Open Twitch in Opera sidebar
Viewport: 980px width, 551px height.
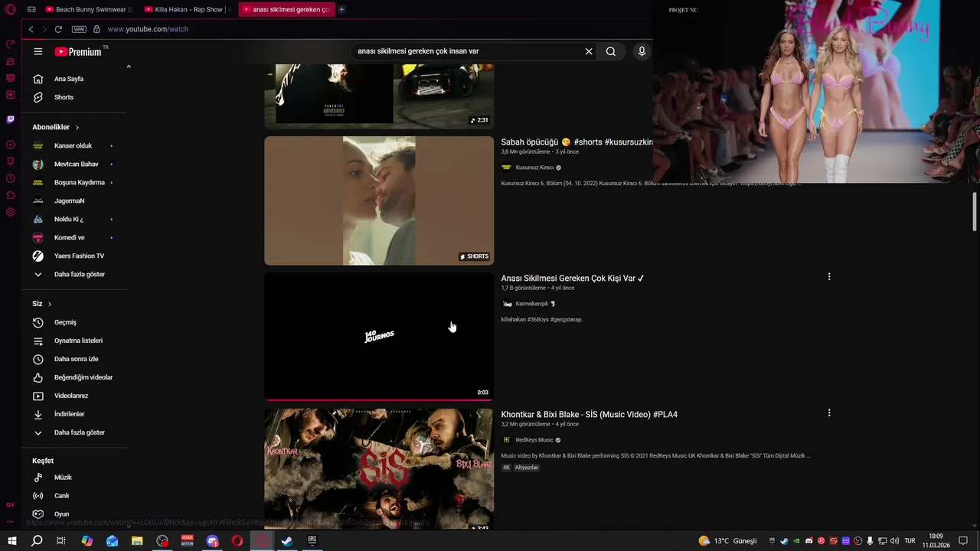click(11, 119)
